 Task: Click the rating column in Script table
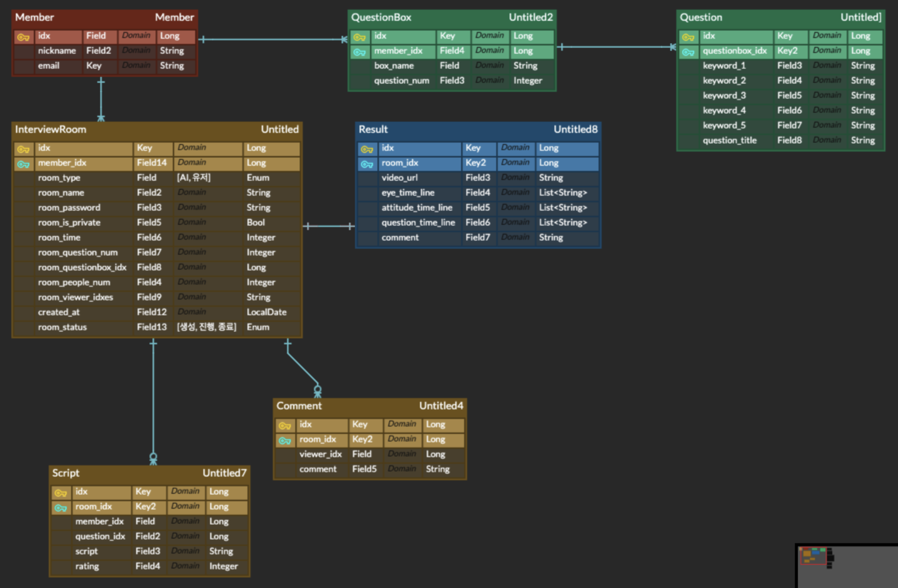pos(87,566)
